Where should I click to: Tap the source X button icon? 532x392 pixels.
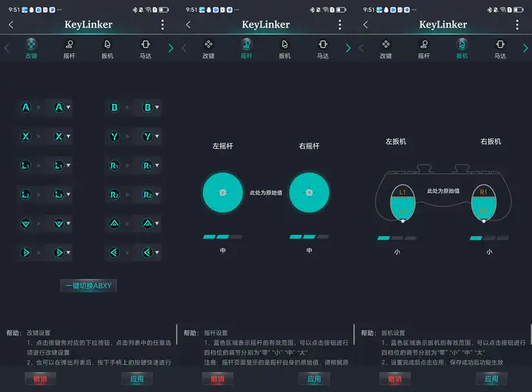pyautogui.click(x=26, y=137)
